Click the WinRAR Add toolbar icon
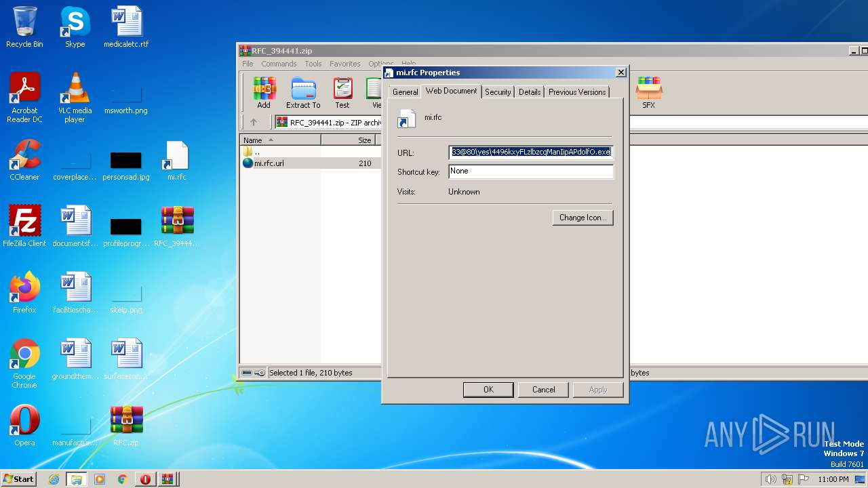The width and height of the screenshot is (868, 488). (x=264, y=93)
